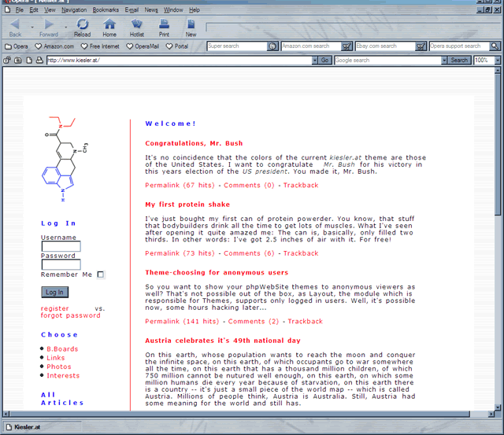Open the Navigation menu
This screenshot has height=435, width=504.
pyautogui.click(x=74, y=10)
